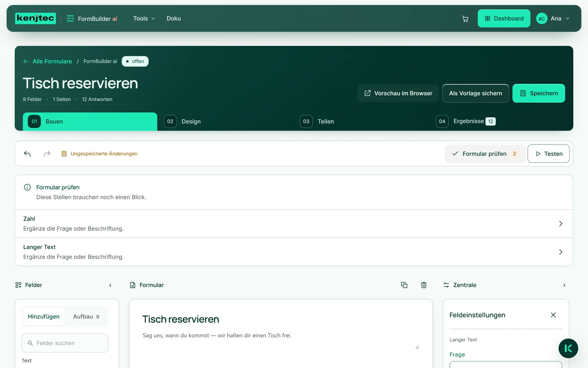Expand the Zentrale panel chevron
588x368 pixels.
[564, 285]
